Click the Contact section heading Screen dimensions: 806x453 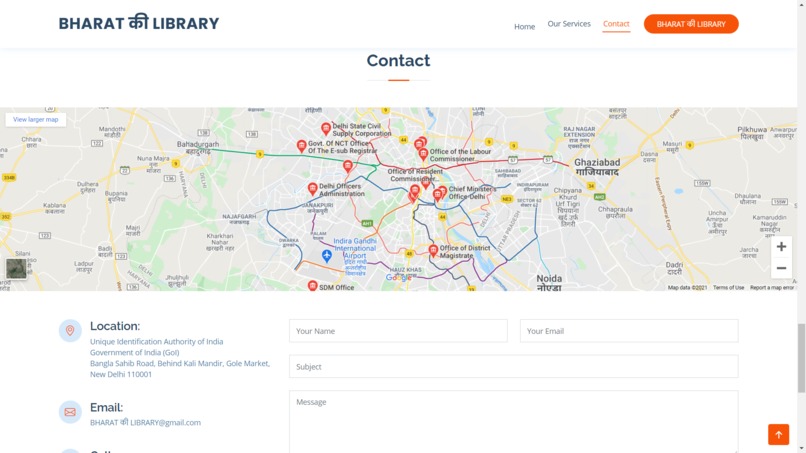coord(398,61)
